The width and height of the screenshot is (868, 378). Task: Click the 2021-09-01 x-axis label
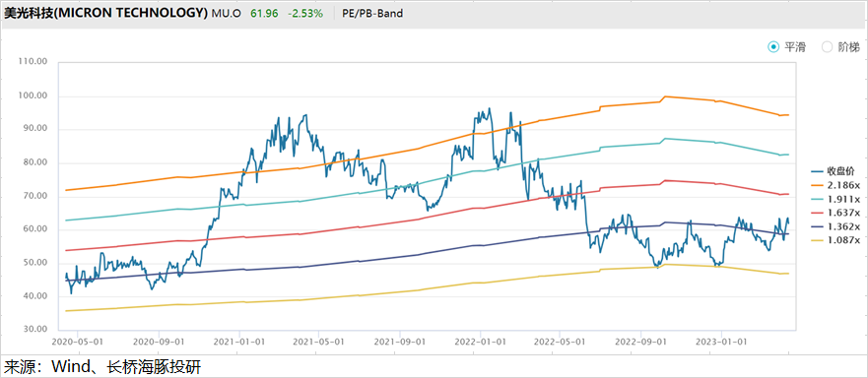(x=399, y=342)
